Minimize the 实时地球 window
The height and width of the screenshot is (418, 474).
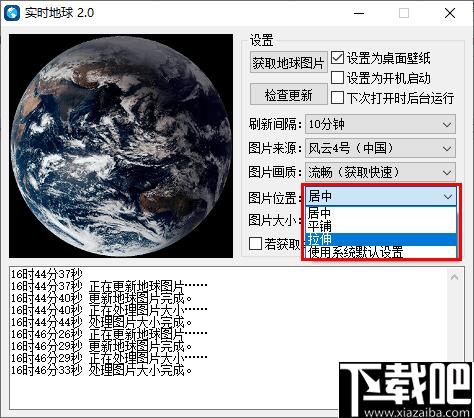click(359, 13)
